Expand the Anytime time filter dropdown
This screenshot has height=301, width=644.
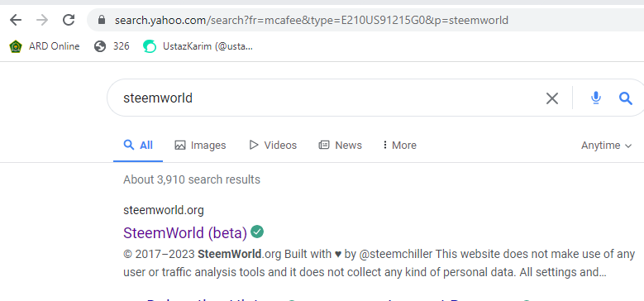(x=606, y=146)
